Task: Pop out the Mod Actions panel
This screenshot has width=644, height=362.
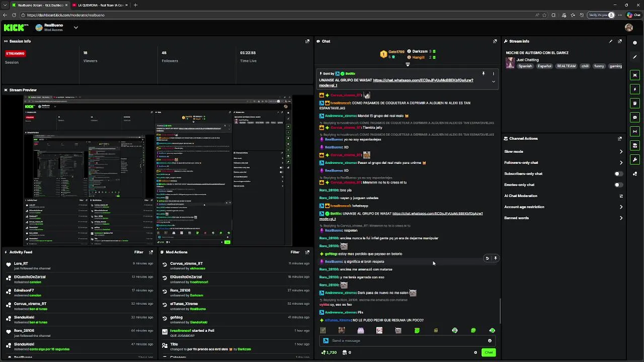Action: [x=307, y=252]
